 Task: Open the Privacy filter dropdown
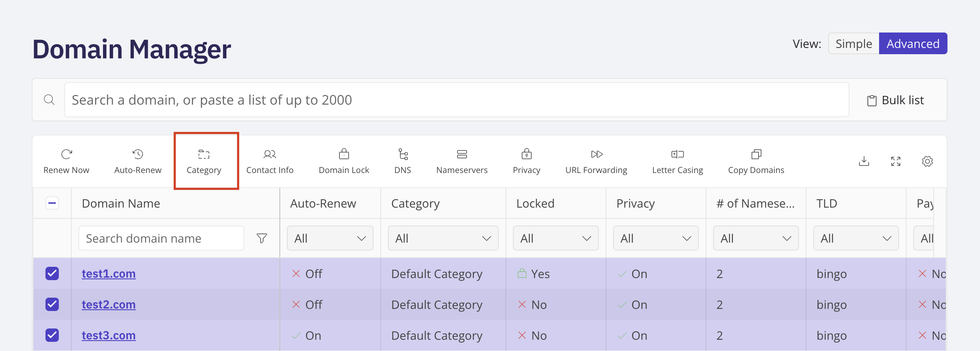pyautogui.click(x=656, y=238)
